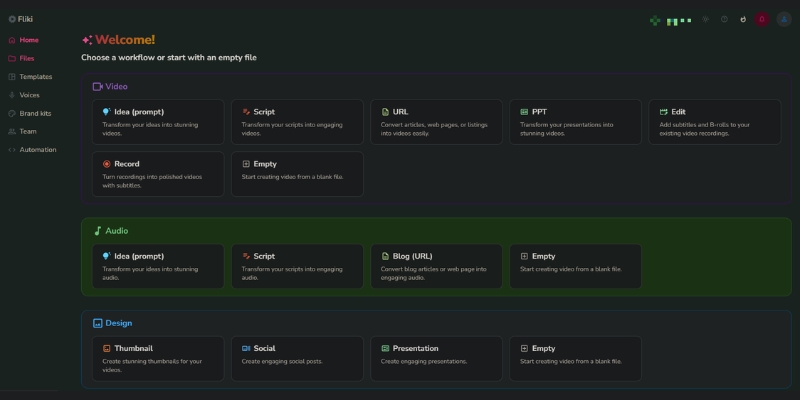Choose the Video URL document icon
The width and height of the screenshot is (800, 400).
[x=385, y=112]
